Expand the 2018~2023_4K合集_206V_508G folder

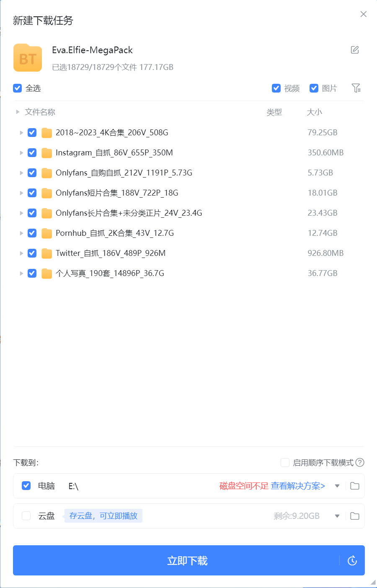point(21,132)
